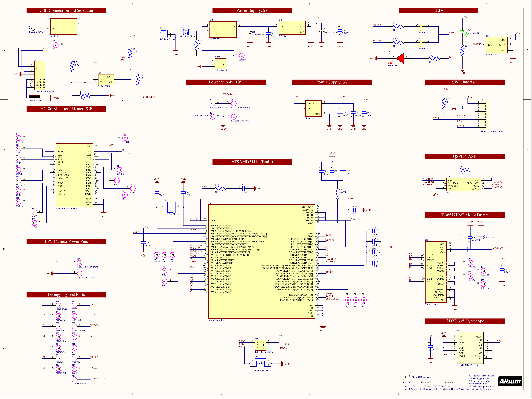Image resolution: width=532 pixels, height=399 pixels.
Task: Select the J3 Micro-B USB Female connector
Action: coord(40,76)
